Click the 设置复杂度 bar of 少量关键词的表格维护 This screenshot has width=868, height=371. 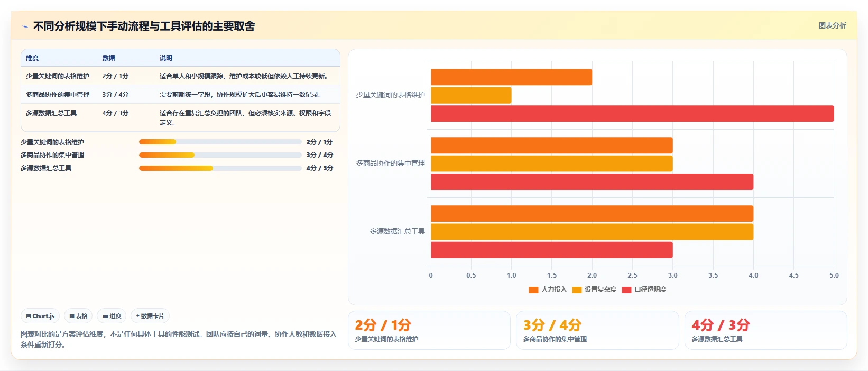coord(471,95)
